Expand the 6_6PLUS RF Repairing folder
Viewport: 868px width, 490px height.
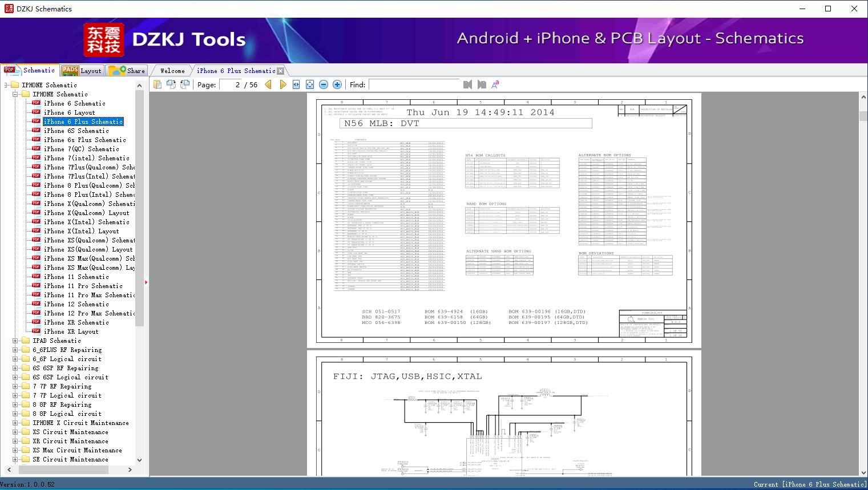(x=15, y=350)
